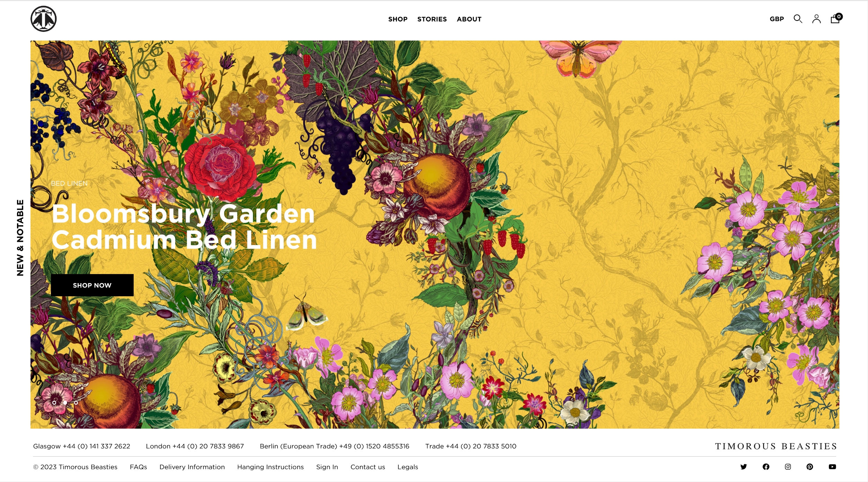
Task: Go to the STORIES menu item
Action: coord(432,19)
